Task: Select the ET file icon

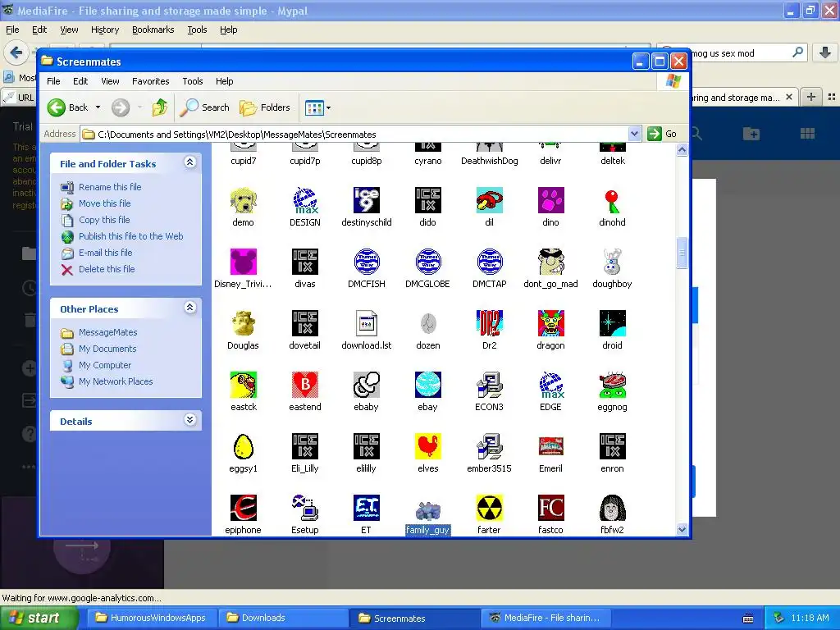Action: coord(367,509)
